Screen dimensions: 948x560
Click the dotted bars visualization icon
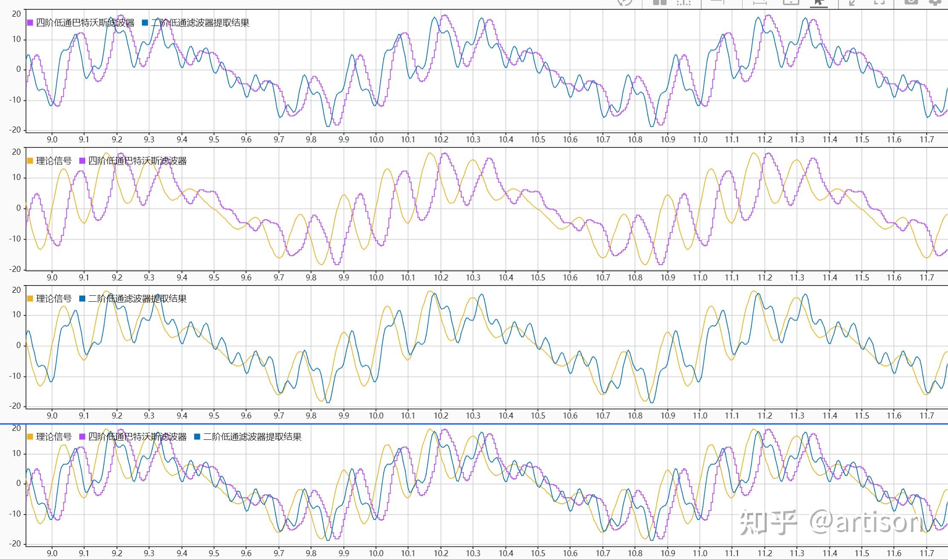pos(683,2)
